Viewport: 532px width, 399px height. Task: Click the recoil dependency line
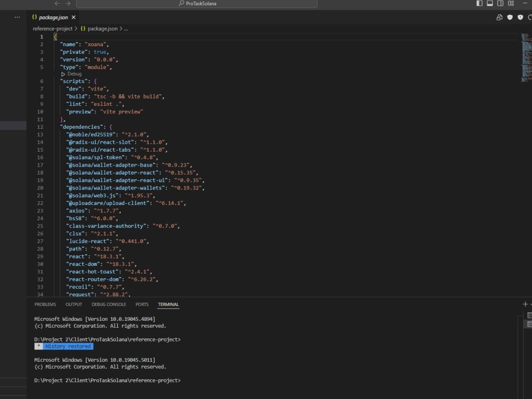pyautogui.click(x=95, y=287)
